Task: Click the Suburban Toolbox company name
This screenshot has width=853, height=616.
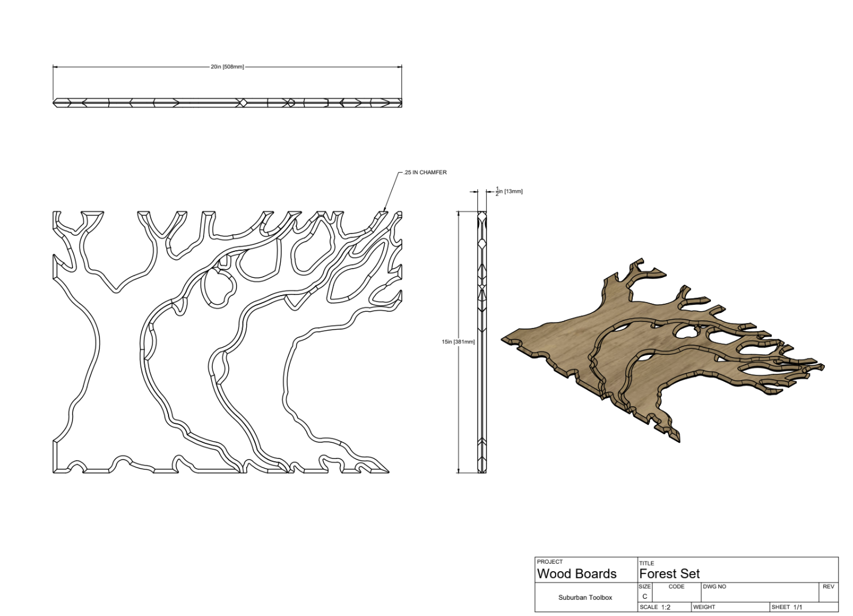Action: (585, 598)
